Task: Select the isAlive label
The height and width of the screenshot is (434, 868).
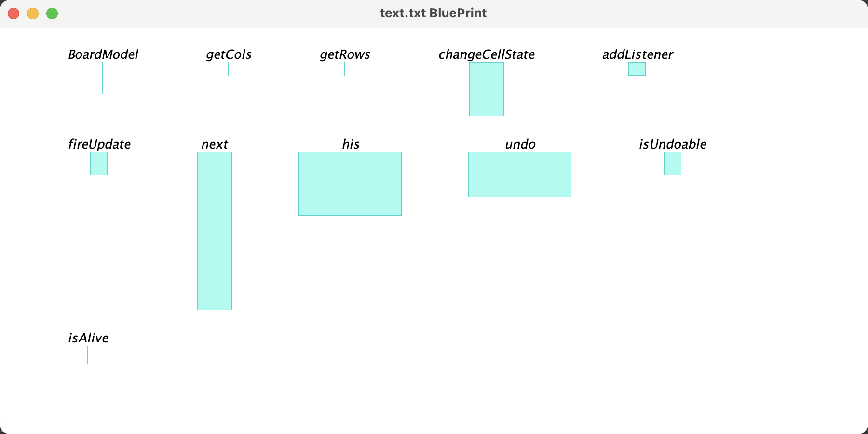Action: 88,338
